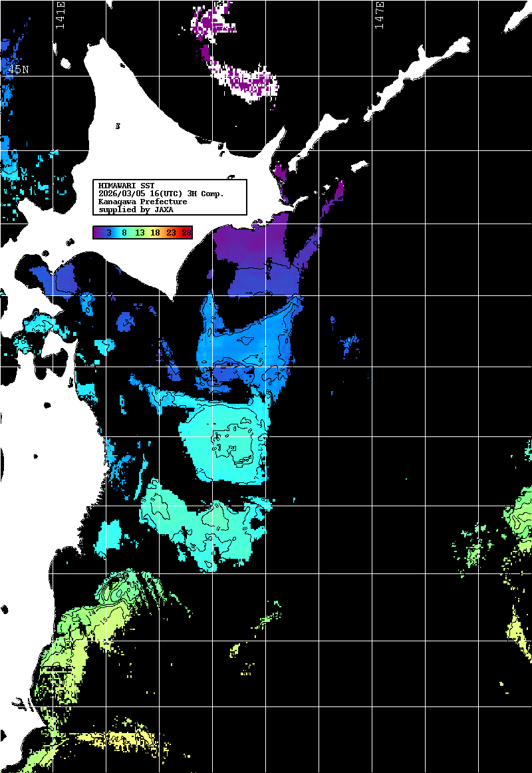The image size is (532, 773).
Task: Select the green 13 value on color scale
Action: pyautogui.click(x=140, y=233)
